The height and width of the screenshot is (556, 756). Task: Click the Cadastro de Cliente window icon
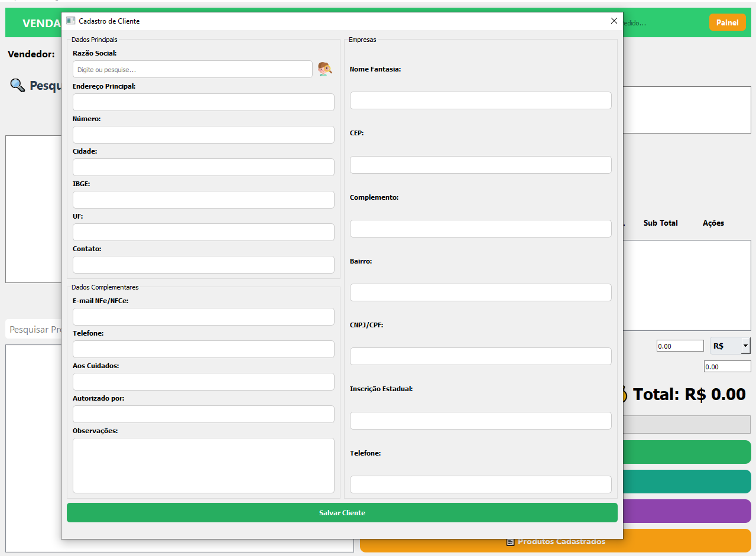click(x=71, y=21)
